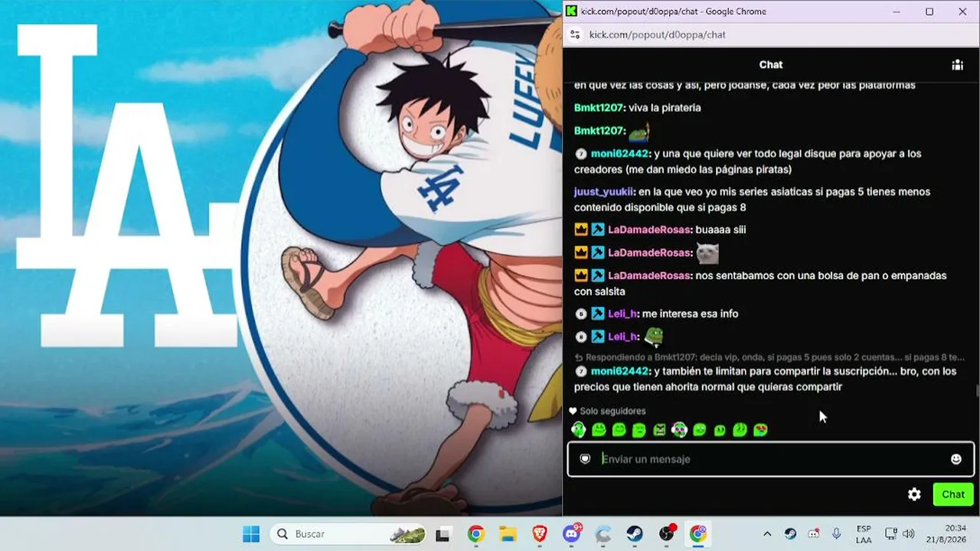Click the ESP LAA language indicator
980x551 pixels.
[864, 534]
